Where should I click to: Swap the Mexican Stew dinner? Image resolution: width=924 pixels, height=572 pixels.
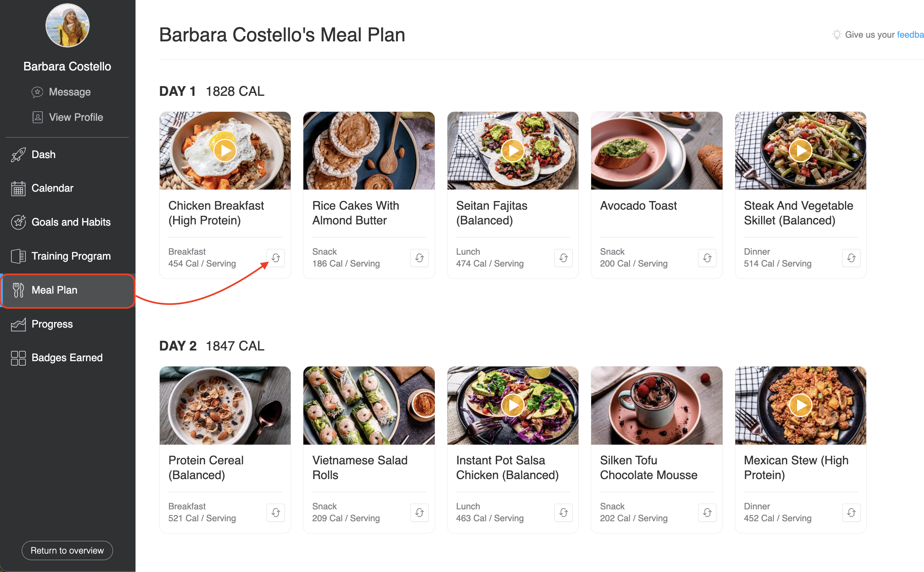tap(851, 513)
